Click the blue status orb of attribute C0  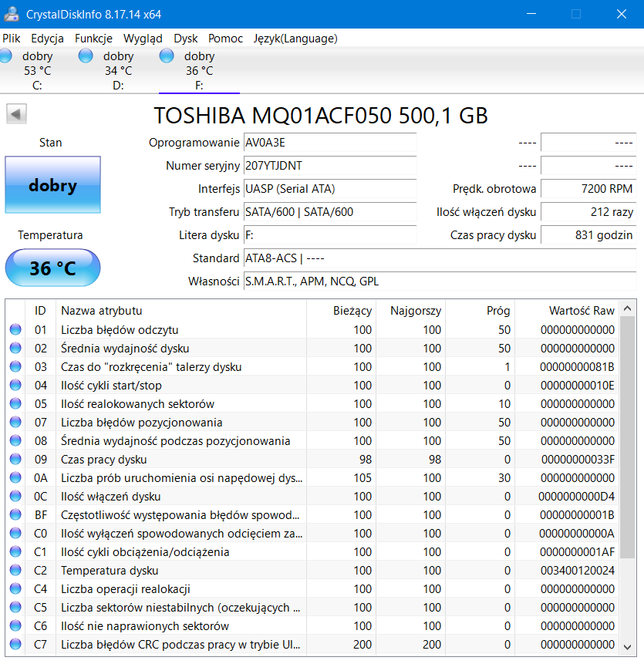pyautogui.click(x=15, y=533)
